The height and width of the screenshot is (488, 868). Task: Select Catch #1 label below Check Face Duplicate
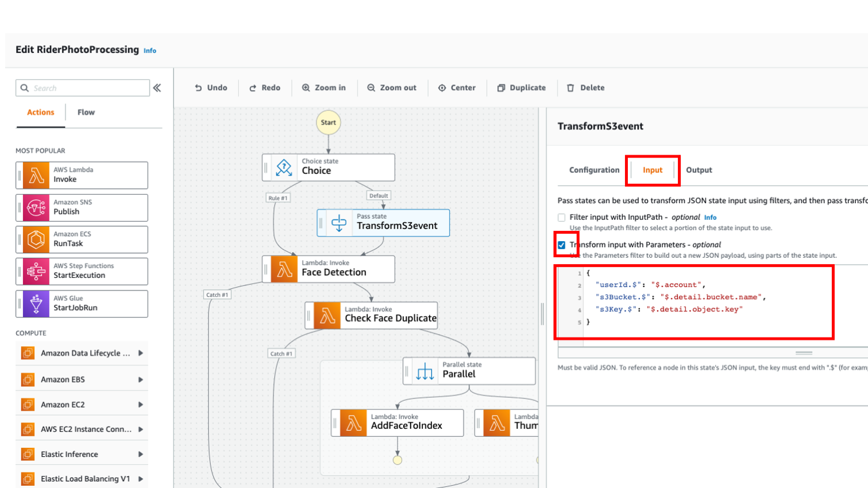click(281, 354)
